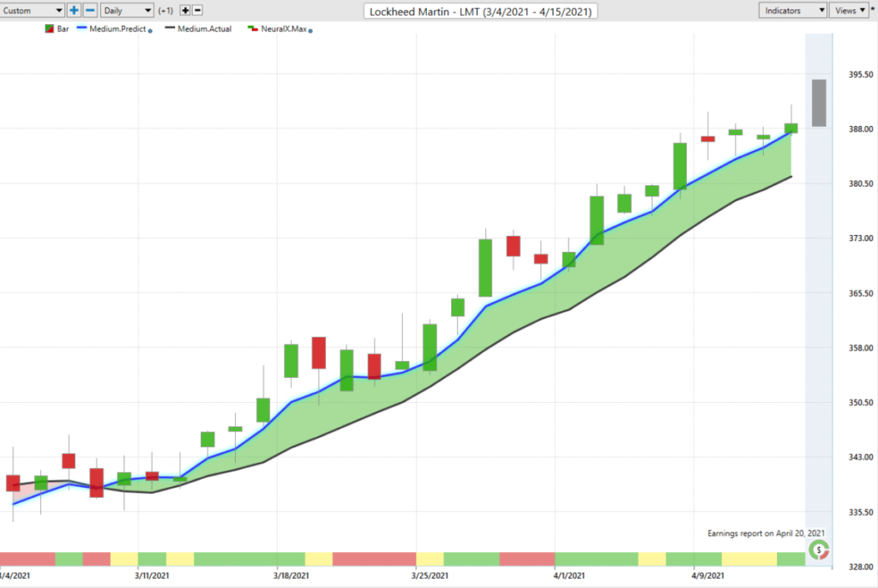Viewport: 878px width, 588px height.
Task: Open the Views dropdown menu
Action: pos(850,10)
